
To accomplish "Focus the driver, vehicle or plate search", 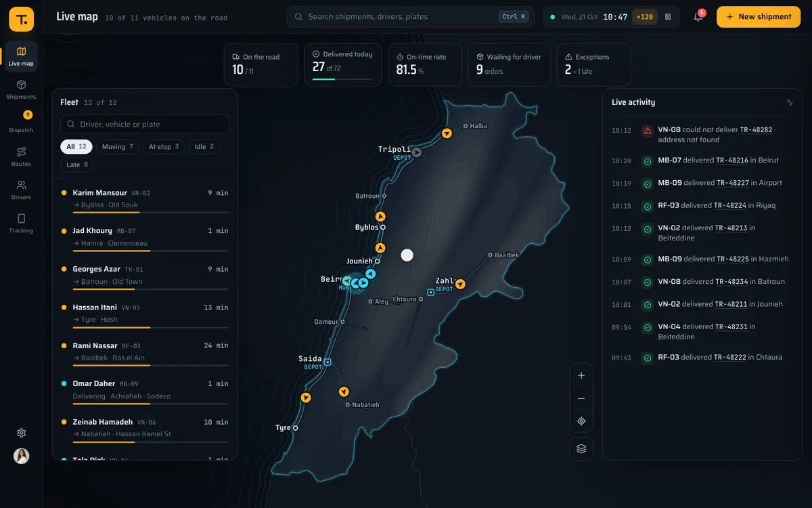I will pyautogui.click(x=145, y=124).
